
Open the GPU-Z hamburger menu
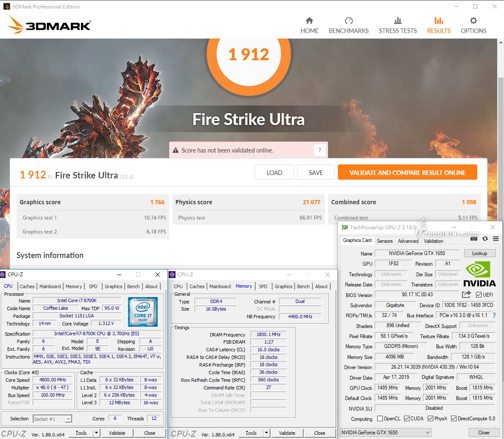point(496,239)
